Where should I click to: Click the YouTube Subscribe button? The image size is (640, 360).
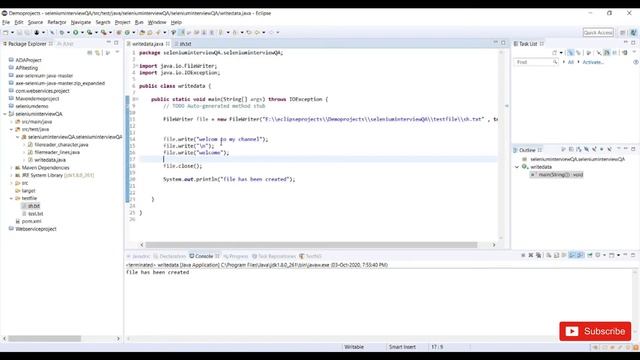coord(595,331)
